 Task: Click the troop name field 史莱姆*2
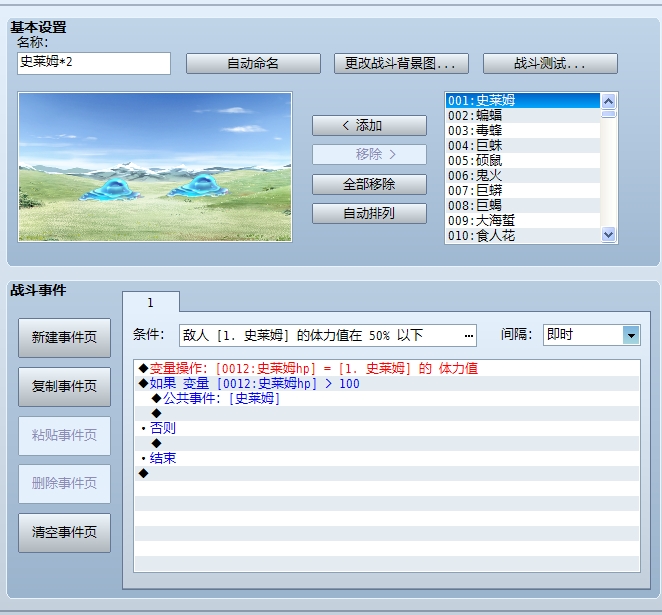(x=94, y=63)
